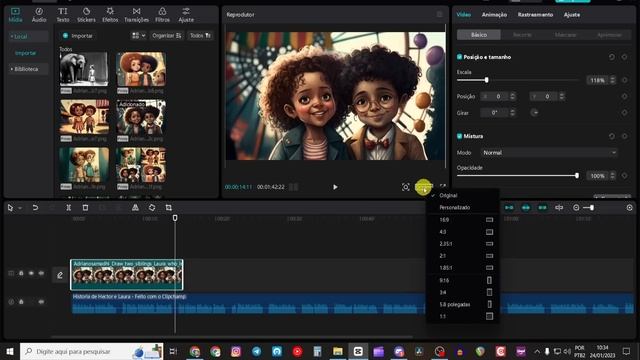Open the Todos filter dropdown

click(x=200, y=36)
